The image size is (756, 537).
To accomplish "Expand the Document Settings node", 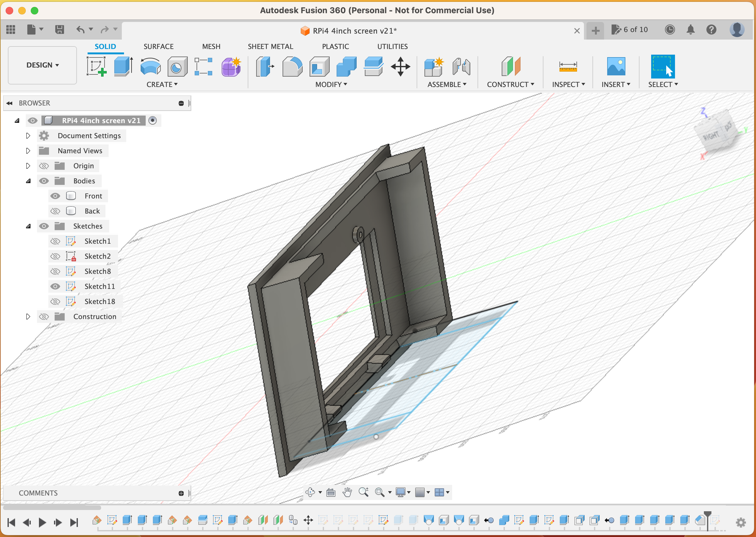I will click(28, 135).
